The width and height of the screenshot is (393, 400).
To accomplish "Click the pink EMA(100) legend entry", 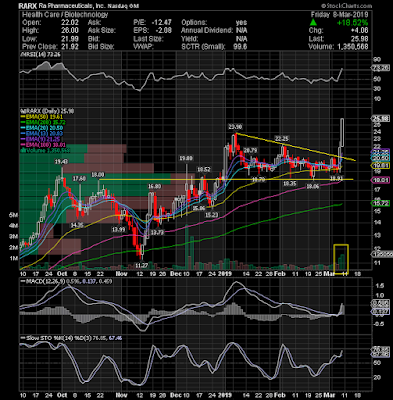I will pos(38,145).
